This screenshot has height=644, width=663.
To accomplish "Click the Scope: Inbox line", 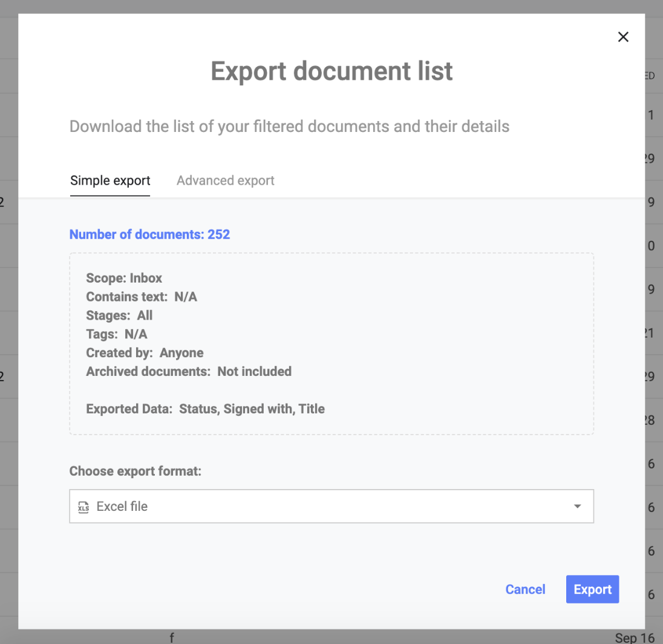I will click(125, 278).
